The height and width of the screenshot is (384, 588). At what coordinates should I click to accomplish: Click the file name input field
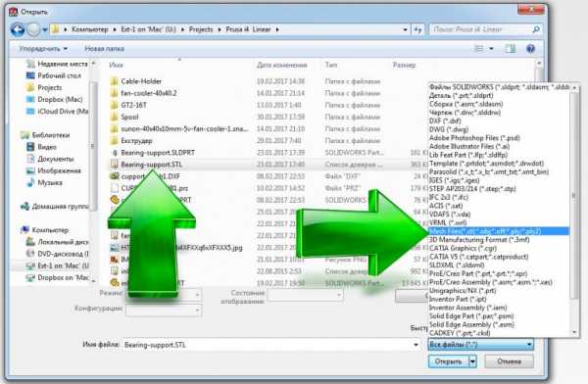pyautogui.click(x=271, y=345)
